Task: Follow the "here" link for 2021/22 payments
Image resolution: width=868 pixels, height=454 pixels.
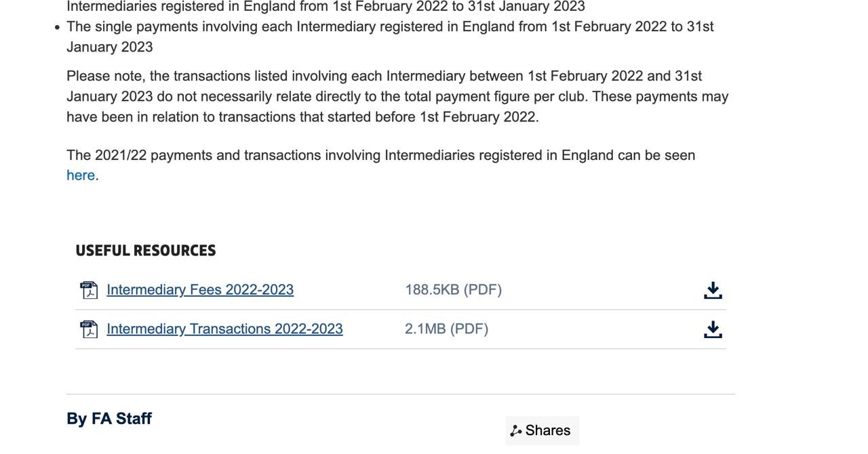Action: (x=81, y=176)
